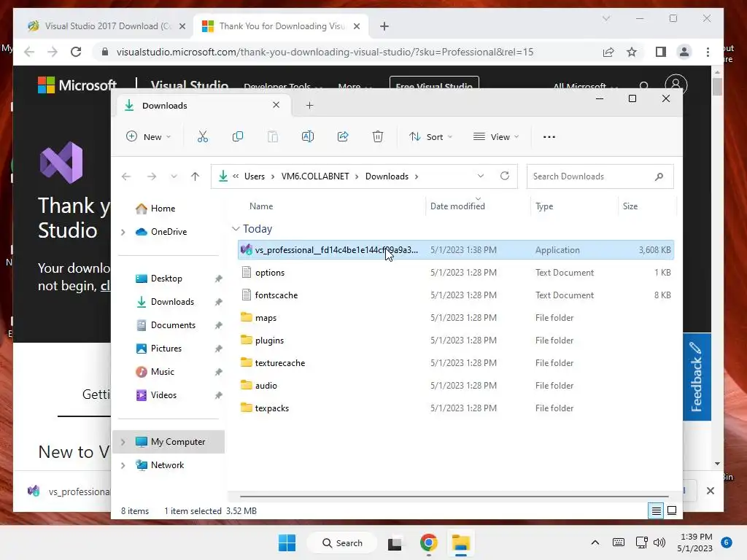Click VM6.COLLABNET breadcrumb segment
The width and height of the screenshot is (747, 560).
pyautogui.click(x=315, y=176)
